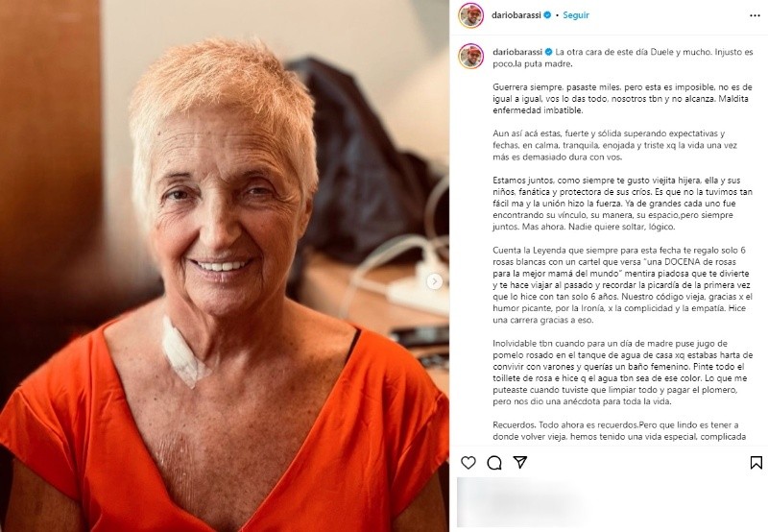Image resolution: width=768 pixels, height=532 pixels.
Task: Open comments with the speech bubble icon
Action: point(494,463)
